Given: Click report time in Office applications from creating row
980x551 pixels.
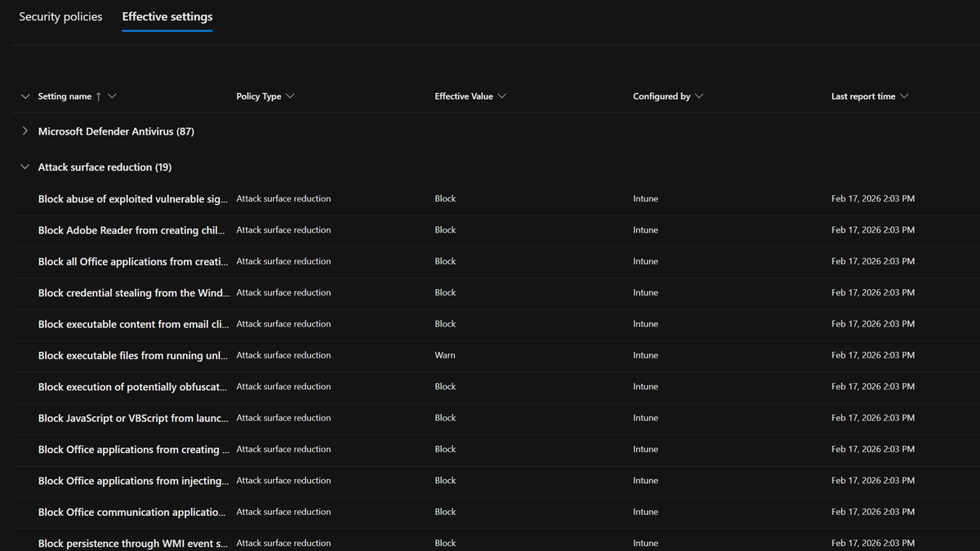Looking at the screenshot, I should (873, 449).
